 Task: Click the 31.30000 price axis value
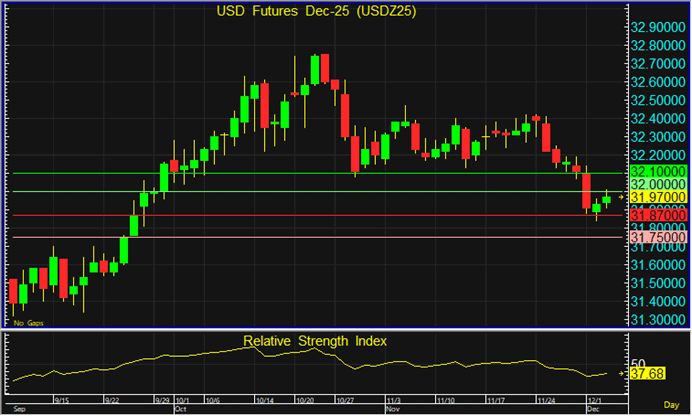[x=657, y=320]
